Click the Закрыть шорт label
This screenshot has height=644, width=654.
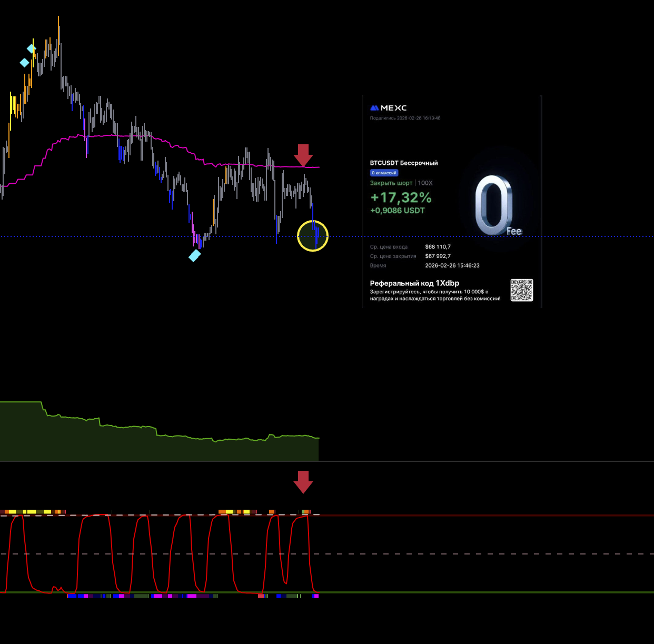[391, 183]
